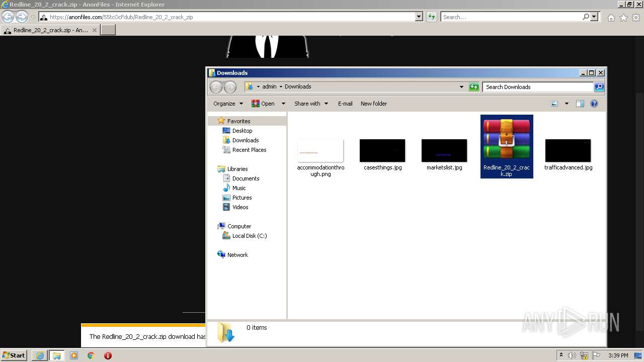Select Network in the navigation pane
644x362 pixels.
(x=237, y=255)
